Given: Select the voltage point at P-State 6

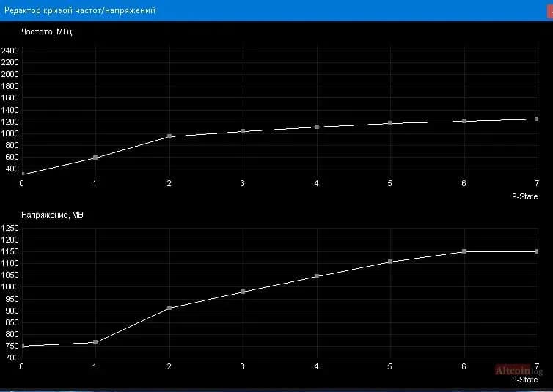Looking at the screenshot, I should (x=464, y=251).
